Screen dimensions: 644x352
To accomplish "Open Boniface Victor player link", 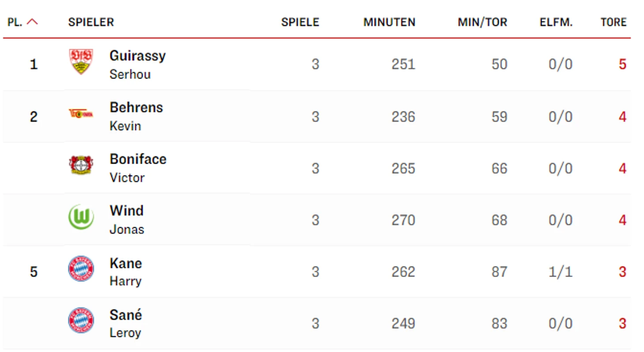I will point(138,159).
